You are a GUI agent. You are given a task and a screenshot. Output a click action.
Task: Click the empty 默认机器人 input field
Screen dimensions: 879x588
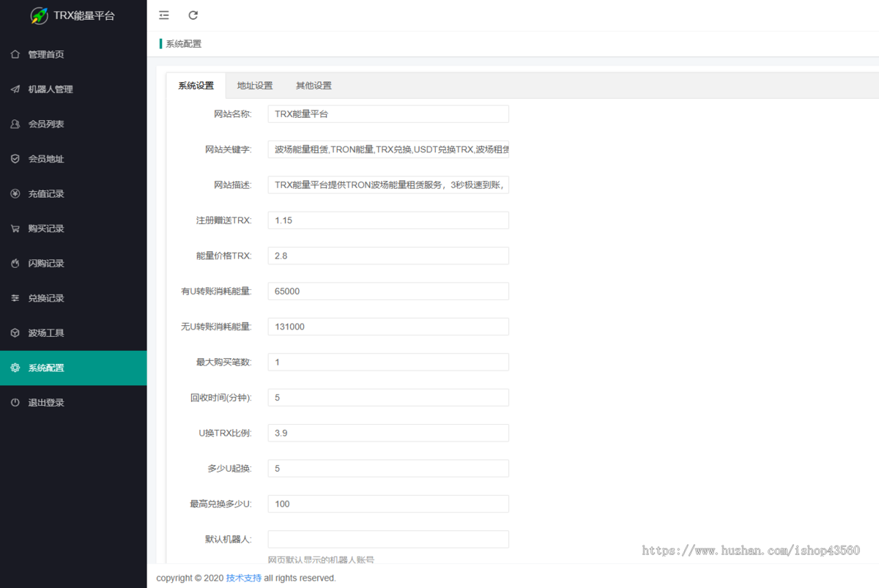(x=388, y=539)
